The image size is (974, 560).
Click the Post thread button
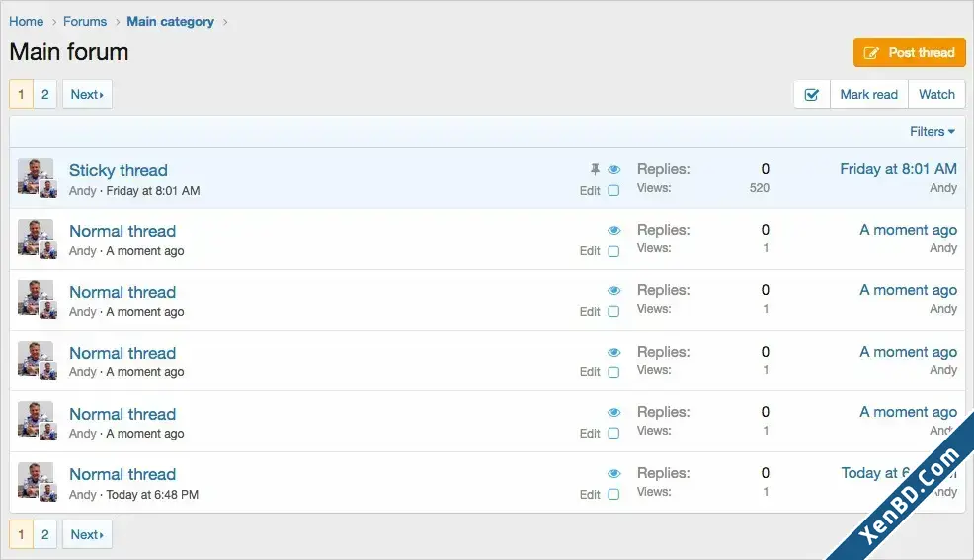pyautogui.click(x=910, y=52)
